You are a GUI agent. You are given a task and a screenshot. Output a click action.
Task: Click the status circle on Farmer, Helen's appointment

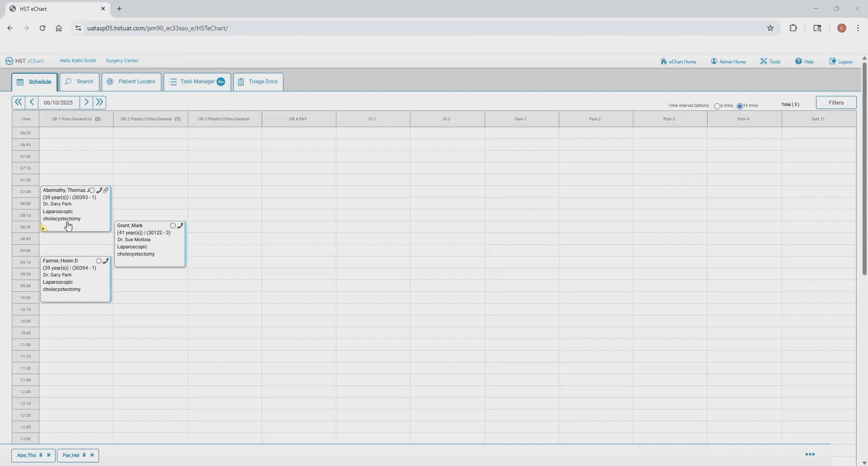[99, 261]
